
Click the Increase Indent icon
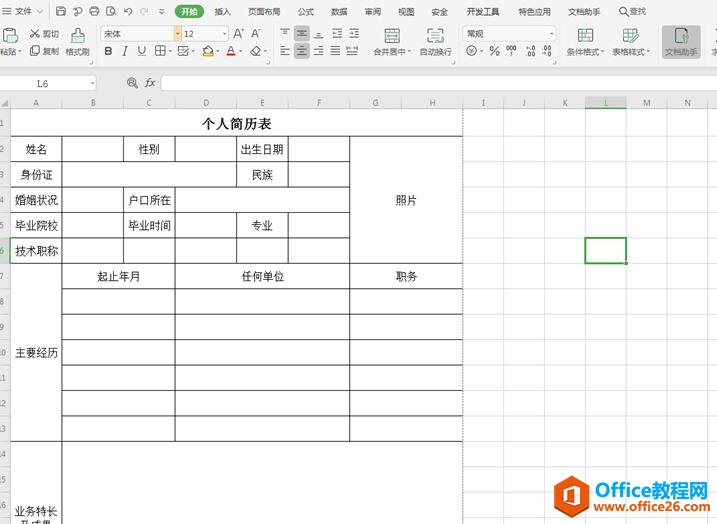[354, 33]
